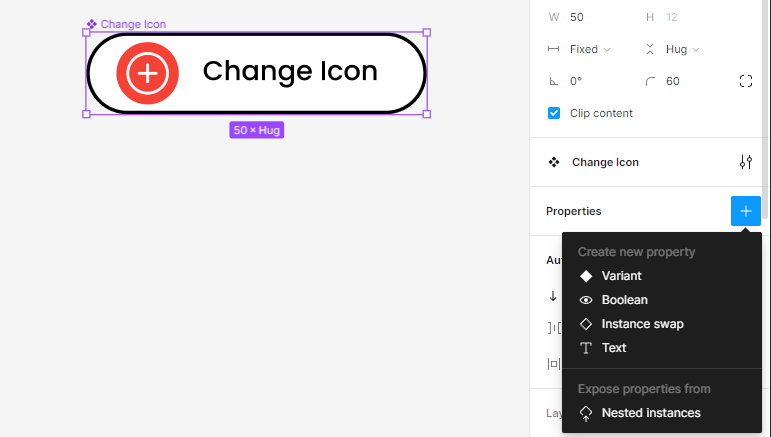Uncheck the Clip content checkbox
Screen dimensions: 771x437
[554, 113]
